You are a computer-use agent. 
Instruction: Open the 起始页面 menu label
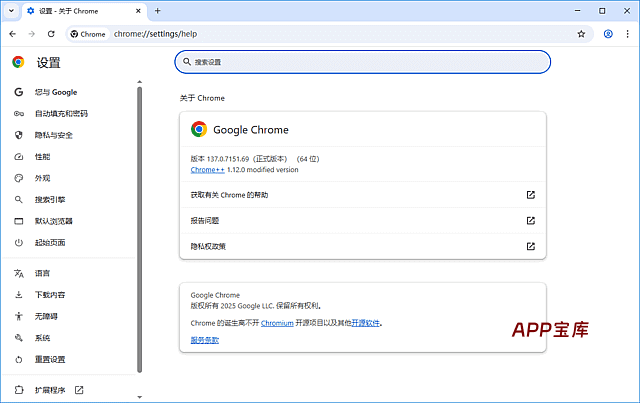click(x=50, y=243)
